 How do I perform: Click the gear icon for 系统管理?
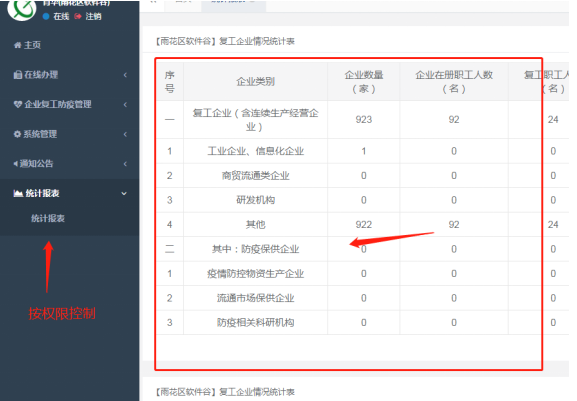click(17, 134)
